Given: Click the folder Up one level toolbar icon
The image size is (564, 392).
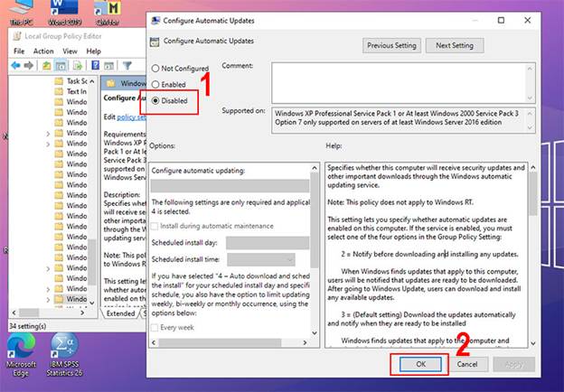Looking at the screenshot, I should tap(48, 66).
